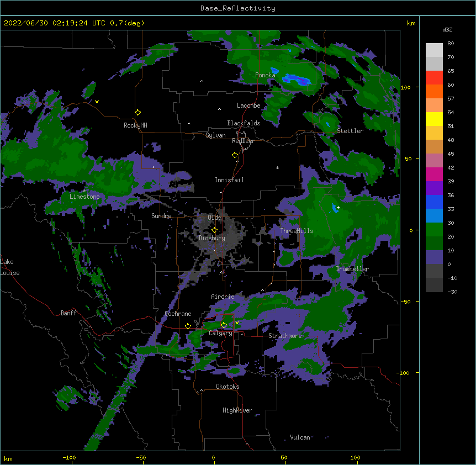Screen dimensions: 476x465
Task: Click the Drumheller label
Action: pos(352,269)
